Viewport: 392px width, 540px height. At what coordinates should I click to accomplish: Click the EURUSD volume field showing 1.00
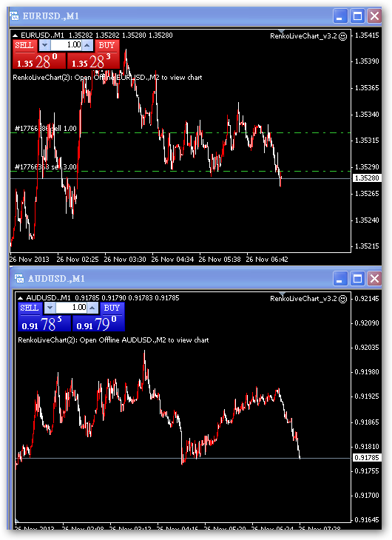pyautogui.click(x=66, y=45)
